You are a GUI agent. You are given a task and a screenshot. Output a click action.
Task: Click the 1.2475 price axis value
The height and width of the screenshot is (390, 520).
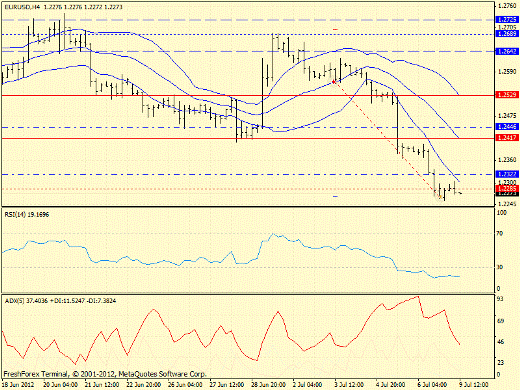coord(507,116)
